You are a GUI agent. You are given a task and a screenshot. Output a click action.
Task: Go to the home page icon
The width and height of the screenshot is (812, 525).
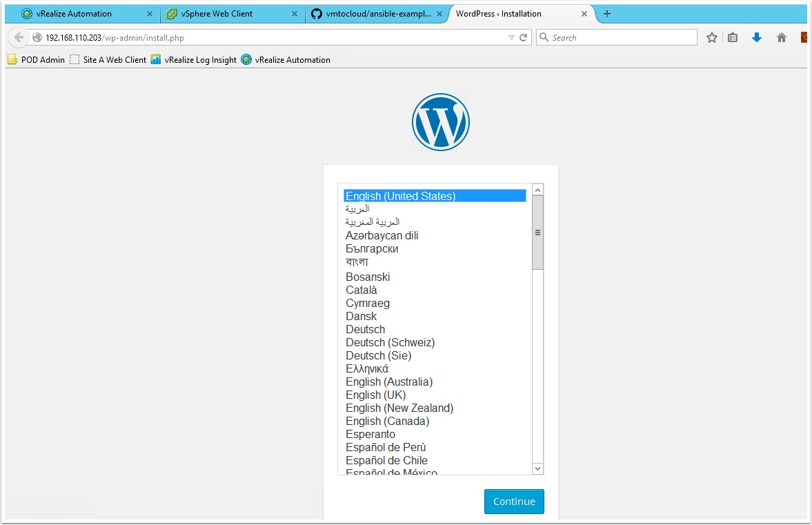(782, 37)
